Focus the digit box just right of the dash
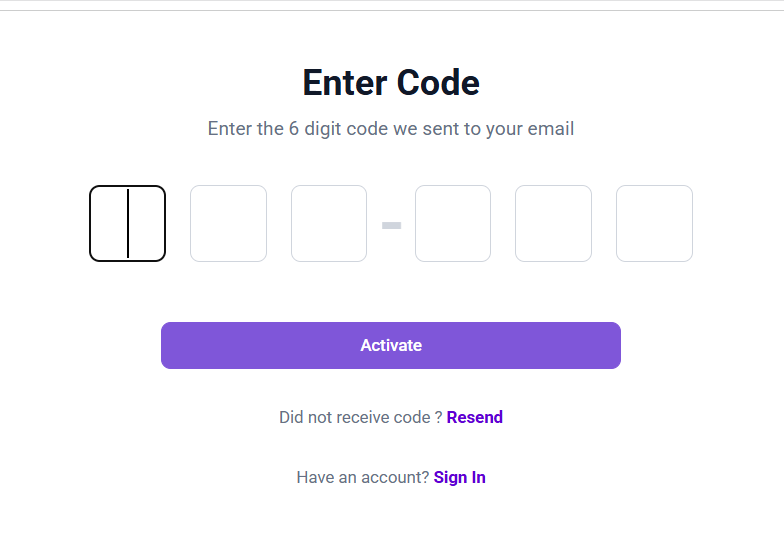784x542 pixels. click(453, 224)
